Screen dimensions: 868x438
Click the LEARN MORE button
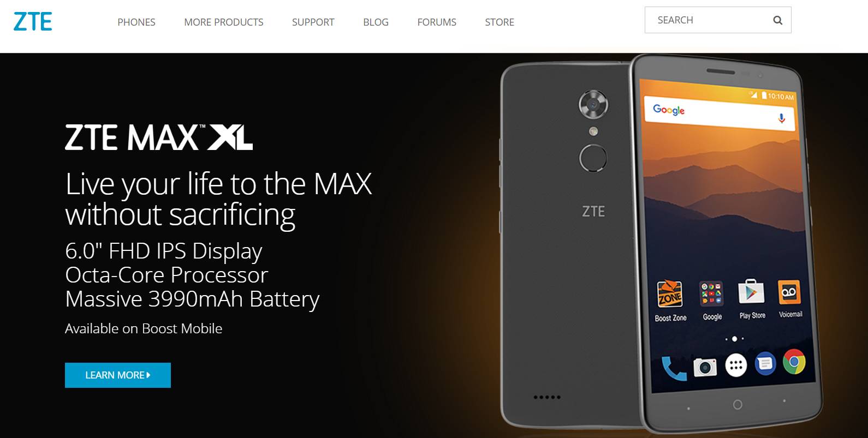(x=118, y=375)
